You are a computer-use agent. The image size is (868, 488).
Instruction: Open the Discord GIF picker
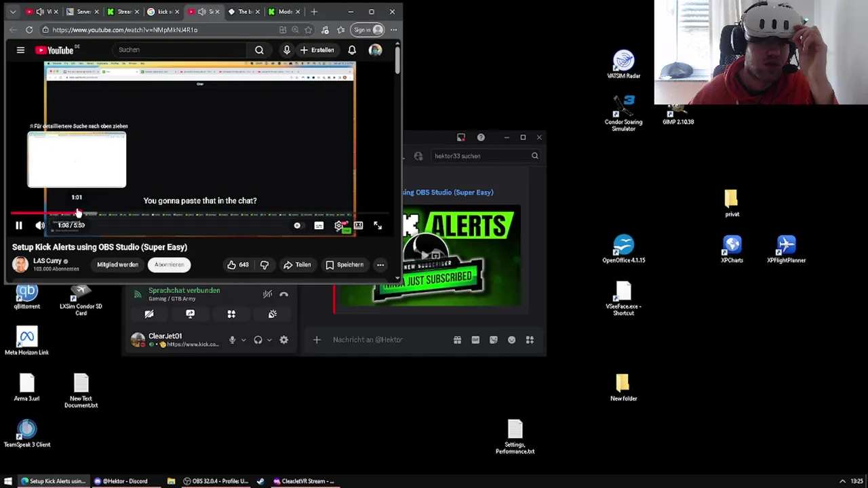[475, 340]
